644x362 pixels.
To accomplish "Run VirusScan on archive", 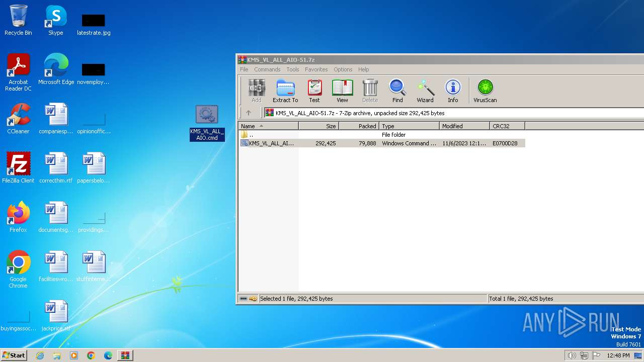I will click(x=485, y=91).
